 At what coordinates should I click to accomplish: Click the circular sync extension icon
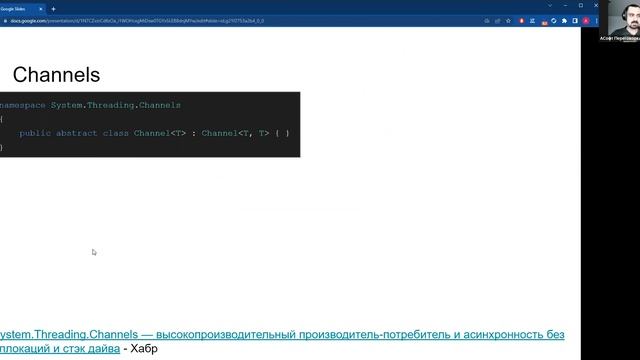pyautogui.click(x=553, y=21)
